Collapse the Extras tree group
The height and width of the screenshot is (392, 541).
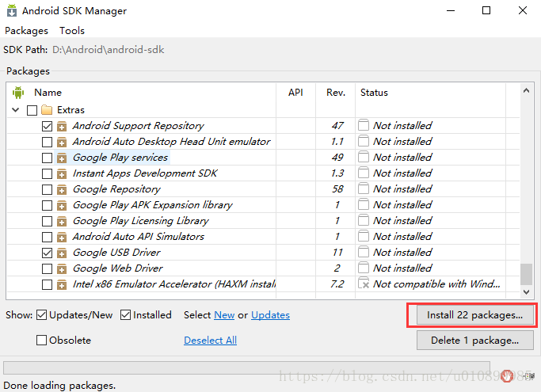tap(17, 110)
